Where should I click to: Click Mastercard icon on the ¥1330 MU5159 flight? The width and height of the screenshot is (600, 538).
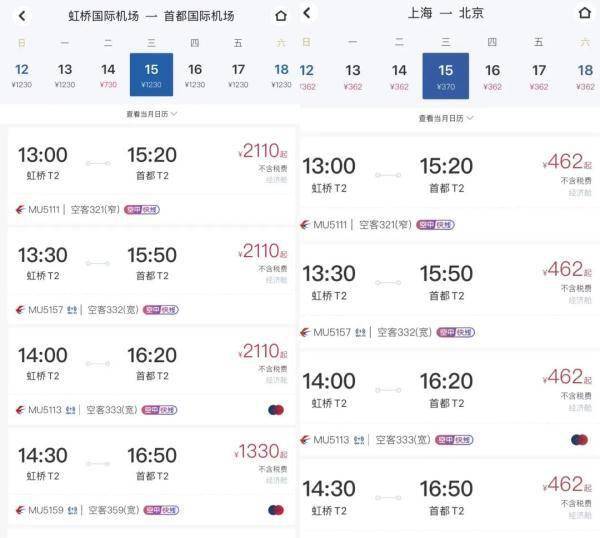pyautogui.click(x=276, y=510)
